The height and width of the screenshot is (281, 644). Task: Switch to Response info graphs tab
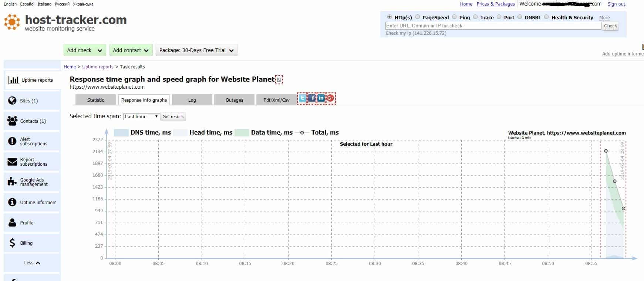(144, 100)
